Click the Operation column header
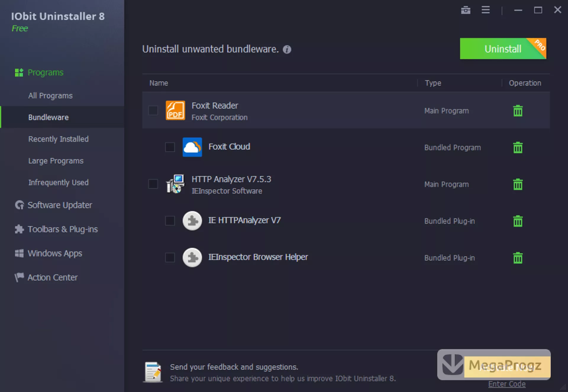The width and height of the screenshot is (568, 392). [525, 83]
